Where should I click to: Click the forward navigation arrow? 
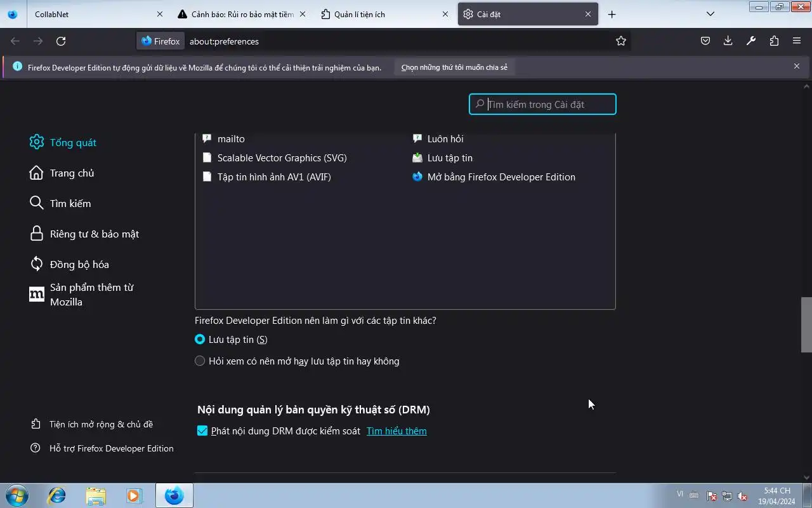[x=38, y=41]
